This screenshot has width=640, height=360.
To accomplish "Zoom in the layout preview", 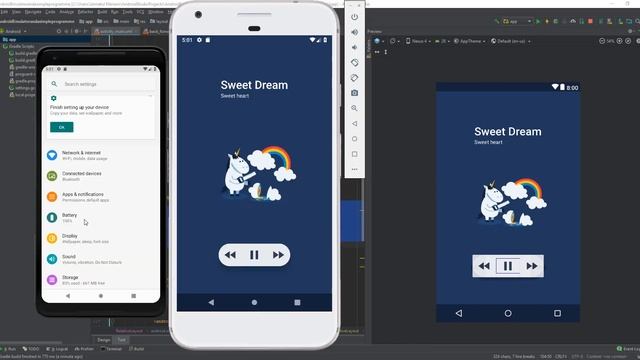I will point(620,41).
